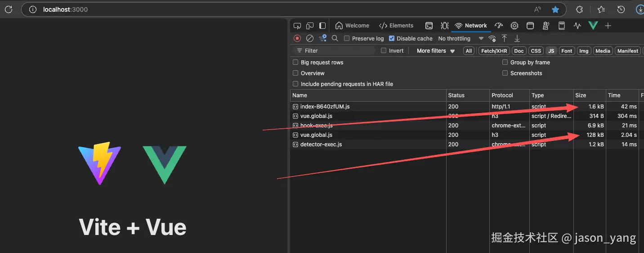Select the Network tab

(x=471, y=26)
